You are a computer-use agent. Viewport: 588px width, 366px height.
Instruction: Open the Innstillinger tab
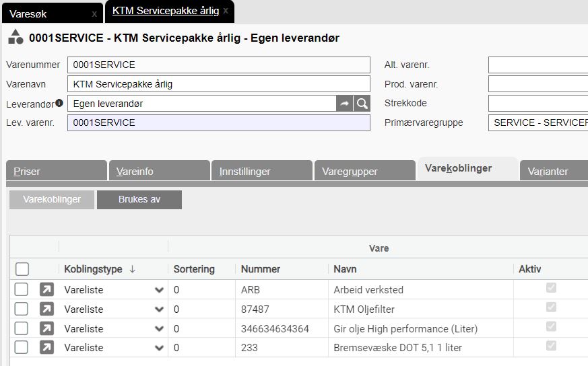[x=262, y=171]
